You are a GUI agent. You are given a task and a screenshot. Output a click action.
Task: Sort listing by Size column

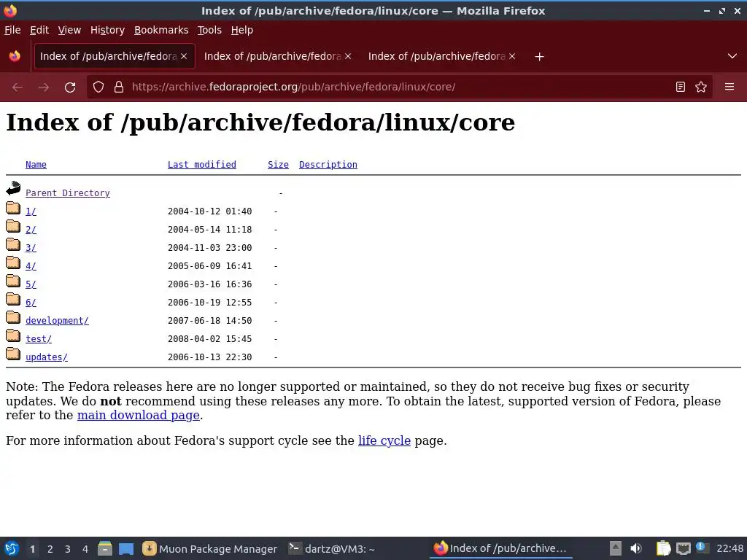pyautogui.click(x=278, y=165)
